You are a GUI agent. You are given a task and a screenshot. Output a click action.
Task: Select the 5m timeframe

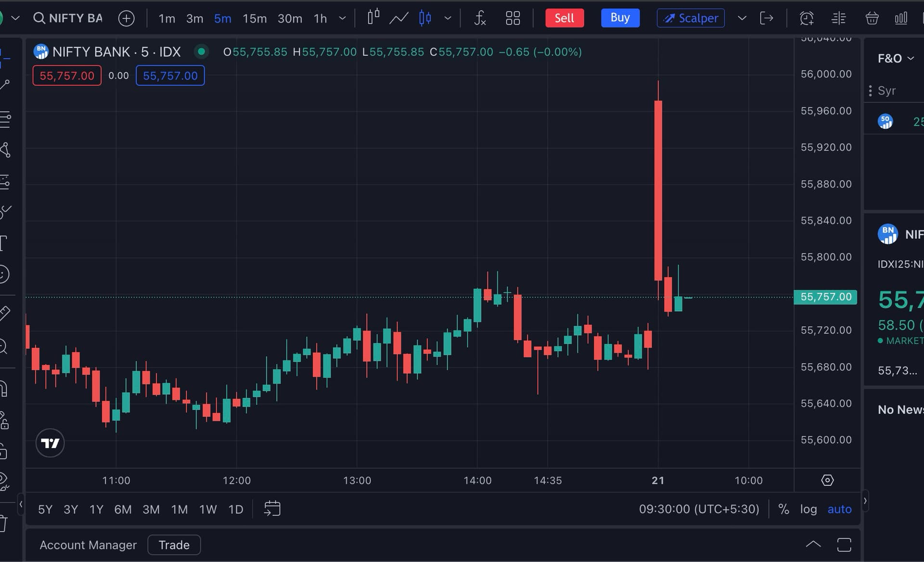tap(222, 18)
